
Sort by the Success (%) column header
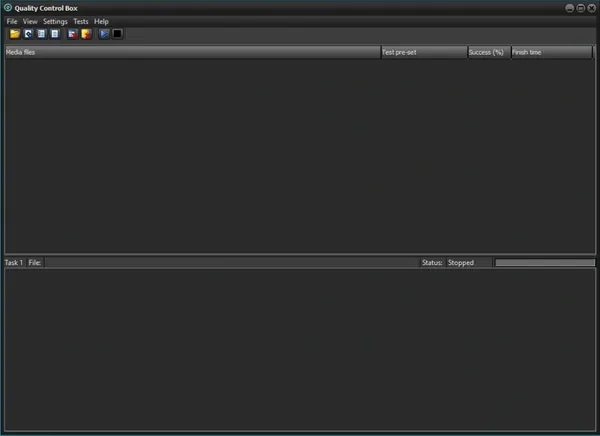pyautogui.click(x=488, y=52)
